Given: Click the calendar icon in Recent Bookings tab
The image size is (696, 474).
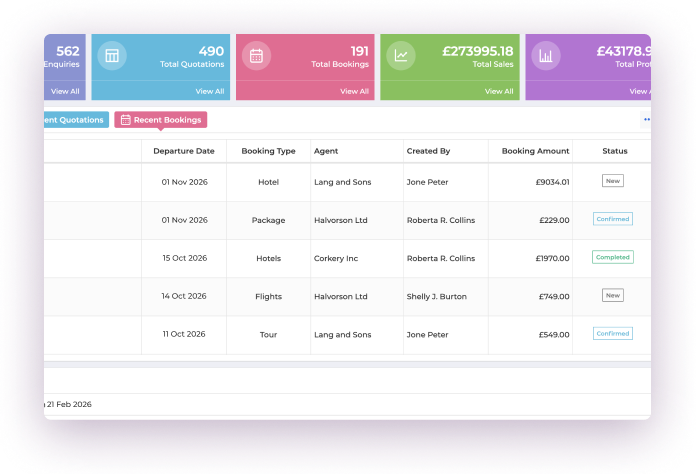Looking at the screenshot, I should [126, 120].
